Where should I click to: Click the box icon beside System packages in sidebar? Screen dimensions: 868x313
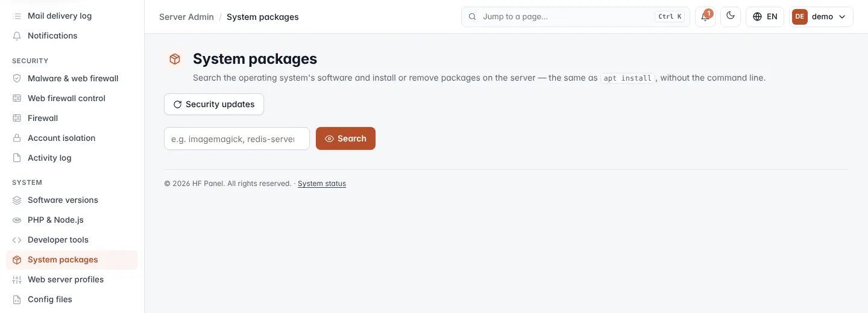[x=17, y=259]
